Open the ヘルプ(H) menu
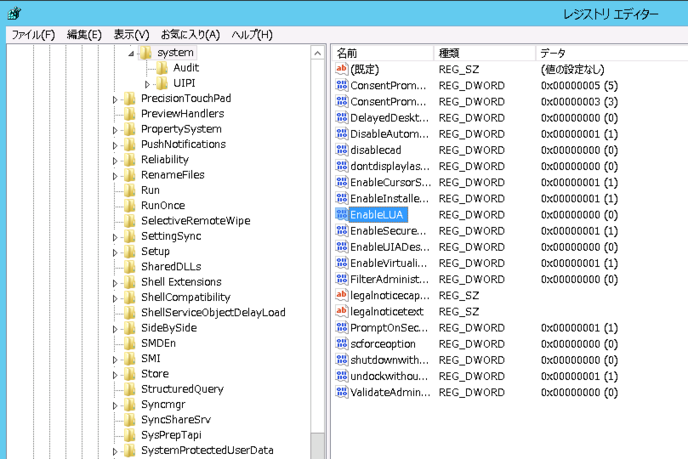Image resolution: width=688 pixels, height=459 pixels. tap(252, 35)
